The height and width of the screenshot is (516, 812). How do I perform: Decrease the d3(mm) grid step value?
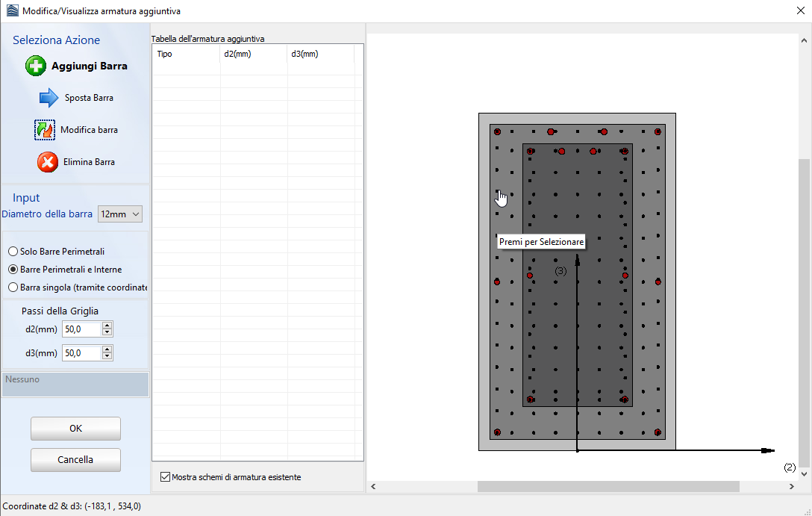[x=107, y=356]
